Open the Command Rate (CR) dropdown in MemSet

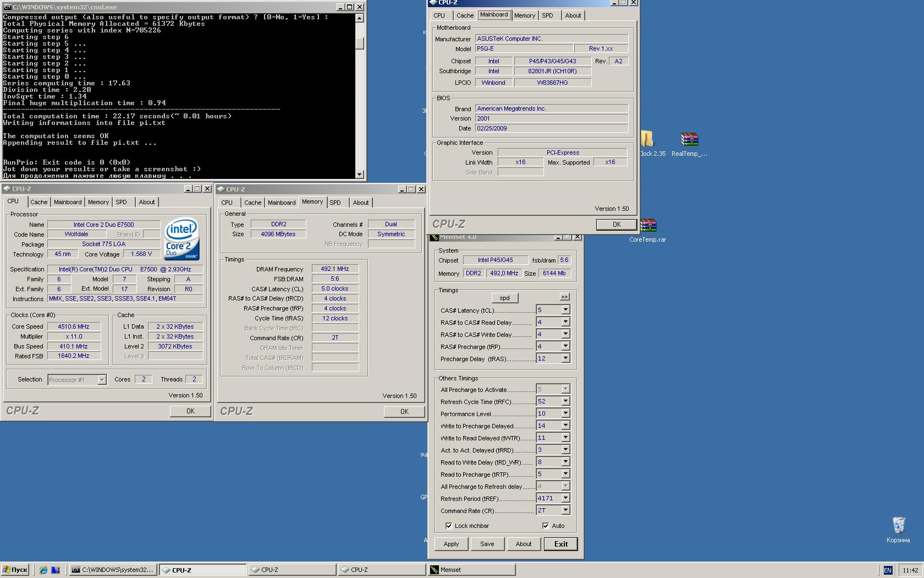(565, 510)
